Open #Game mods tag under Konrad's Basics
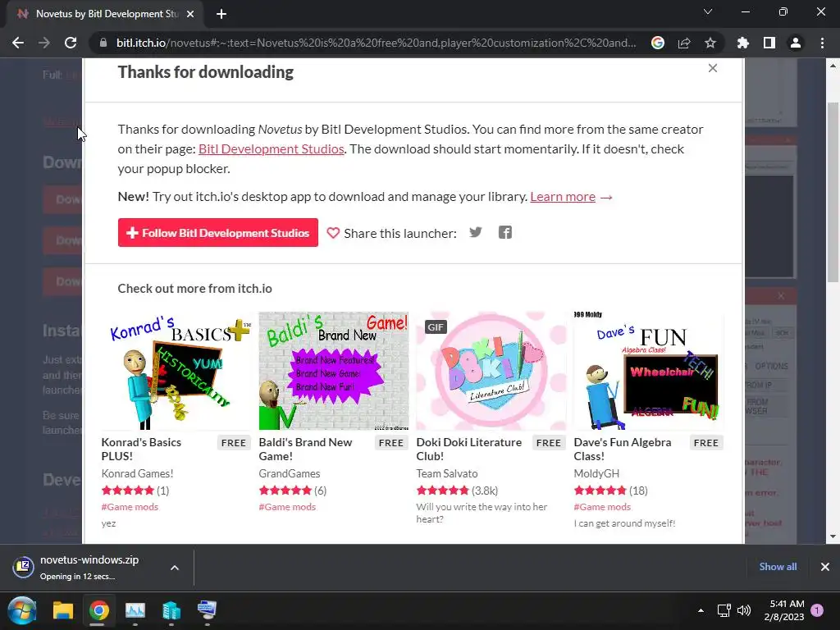This screenshot has height=630, width=840. point(130,507)
